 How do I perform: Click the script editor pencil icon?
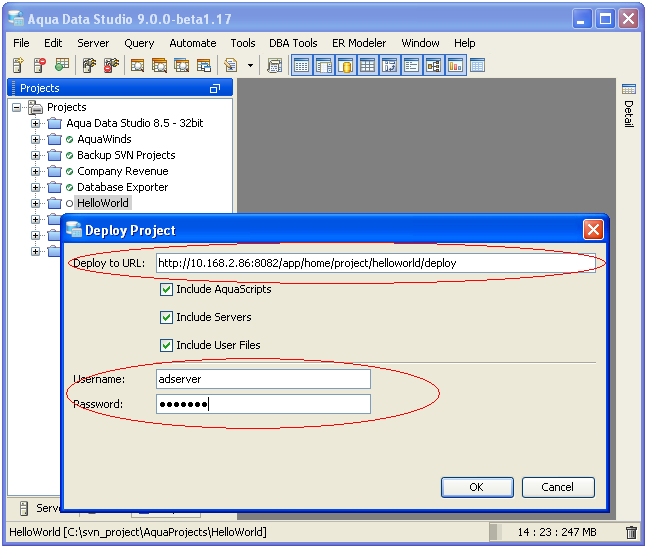pyautogui.click(x=231, y=65)
